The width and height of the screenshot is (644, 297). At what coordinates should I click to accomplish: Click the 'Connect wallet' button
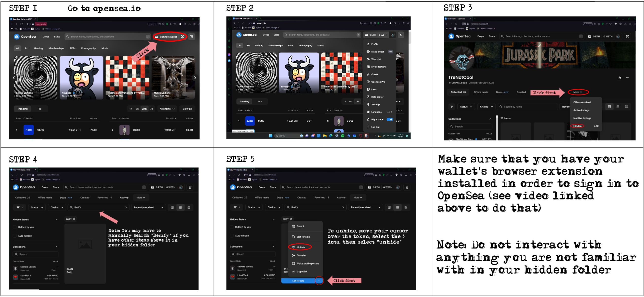(168, 37)
